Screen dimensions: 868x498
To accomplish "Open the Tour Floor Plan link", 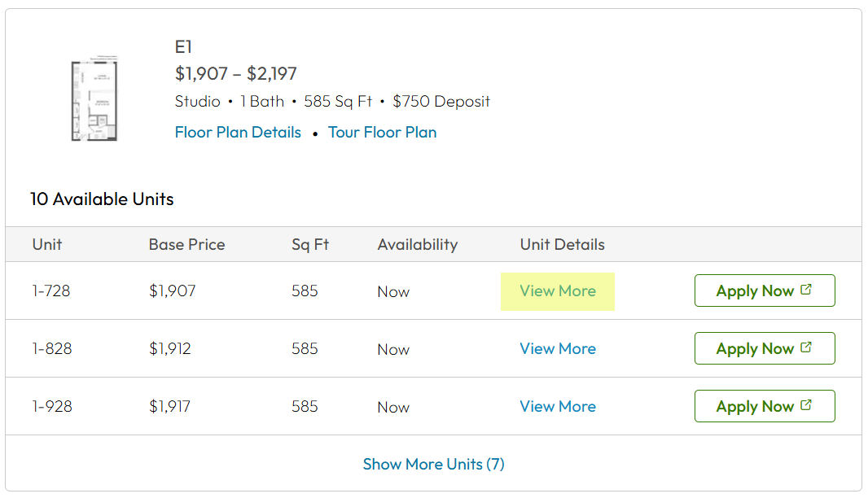I will (382, 133).
